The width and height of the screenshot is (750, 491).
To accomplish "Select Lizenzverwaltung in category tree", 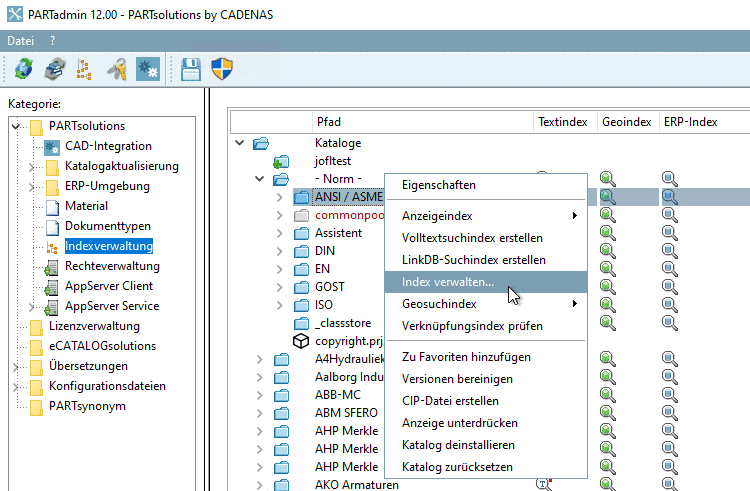I will coord(94,326).
